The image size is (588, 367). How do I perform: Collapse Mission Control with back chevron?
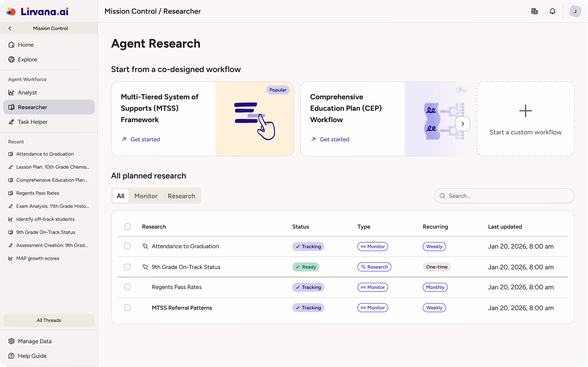[x=10, y=28]
